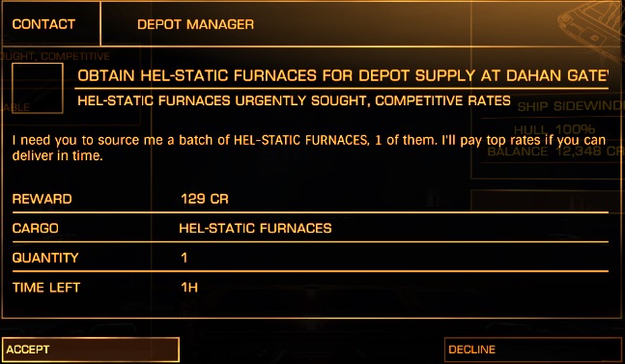The width and height of the screenshot is (625, 364).
Task: Click the Hull 100% status readout
Action: (554, 129)
